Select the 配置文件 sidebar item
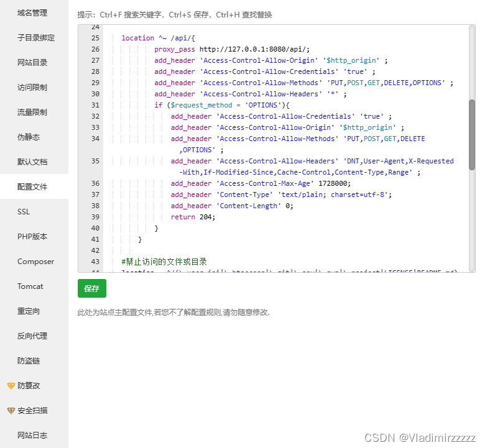The height and width of the screenshot is (448, 485). click(32, 186)
